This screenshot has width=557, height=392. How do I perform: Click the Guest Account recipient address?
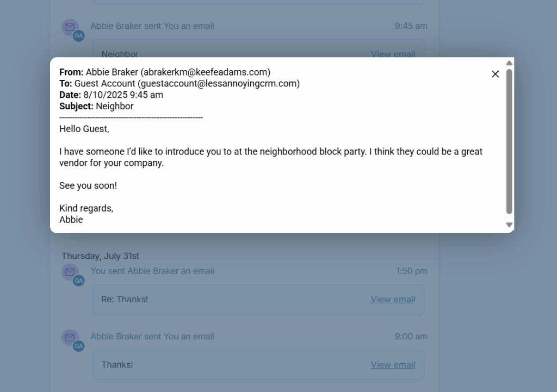click(218, 83)
